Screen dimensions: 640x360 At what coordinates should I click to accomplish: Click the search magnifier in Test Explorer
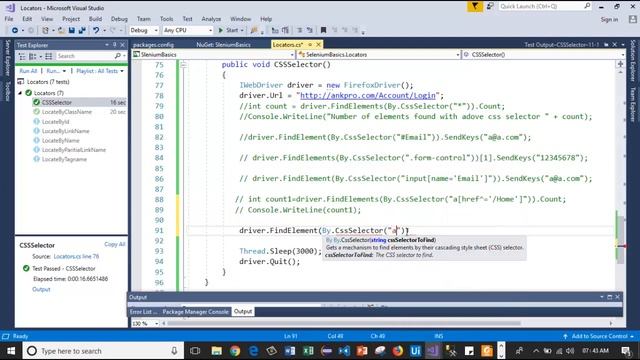118,56
